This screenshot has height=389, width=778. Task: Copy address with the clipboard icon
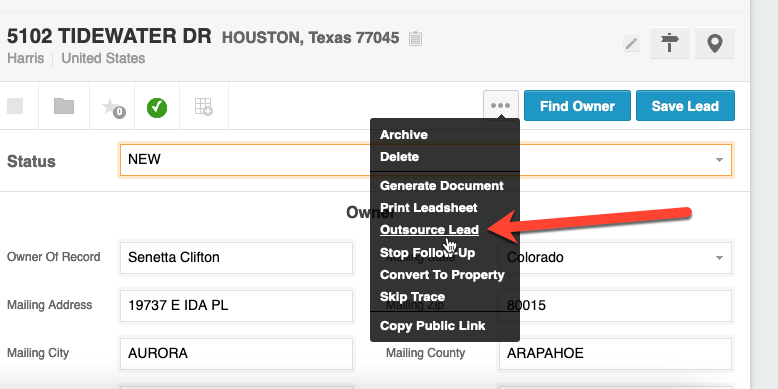[415, 38]
